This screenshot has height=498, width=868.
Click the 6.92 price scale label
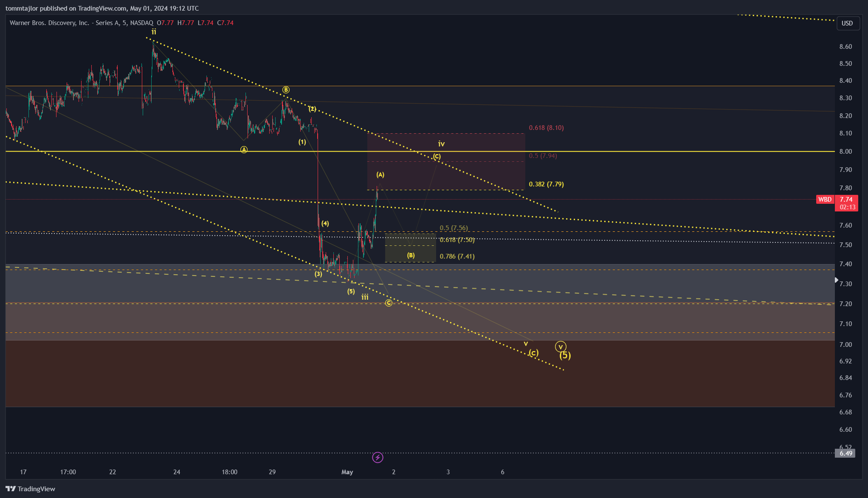[x=845, y=361]
